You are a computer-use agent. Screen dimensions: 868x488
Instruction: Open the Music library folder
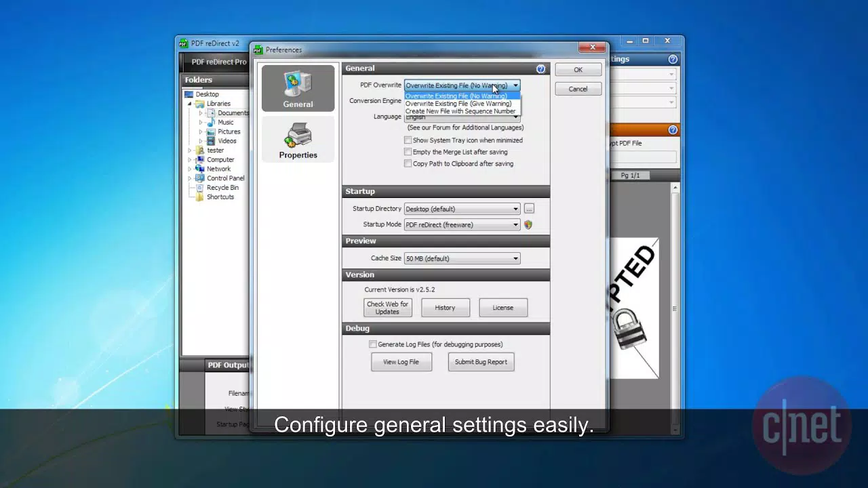click(x=225, y=123)
